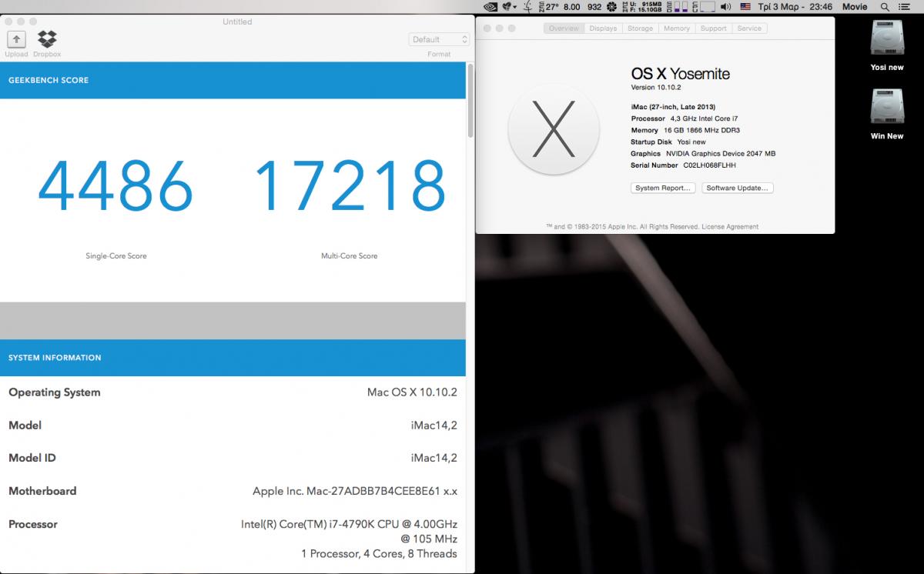Click the Single-Core score 4486
Screen dimensions: 924x574
click(115, 186)
